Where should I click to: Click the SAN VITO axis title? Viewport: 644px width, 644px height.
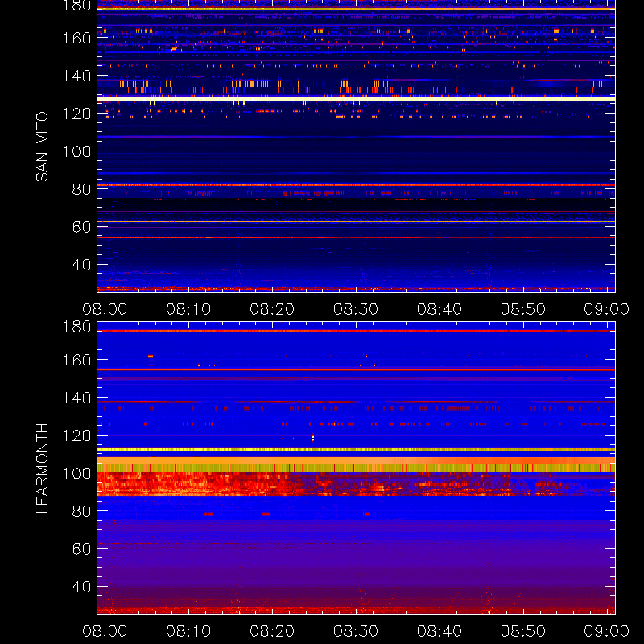[x=42, y=147]
